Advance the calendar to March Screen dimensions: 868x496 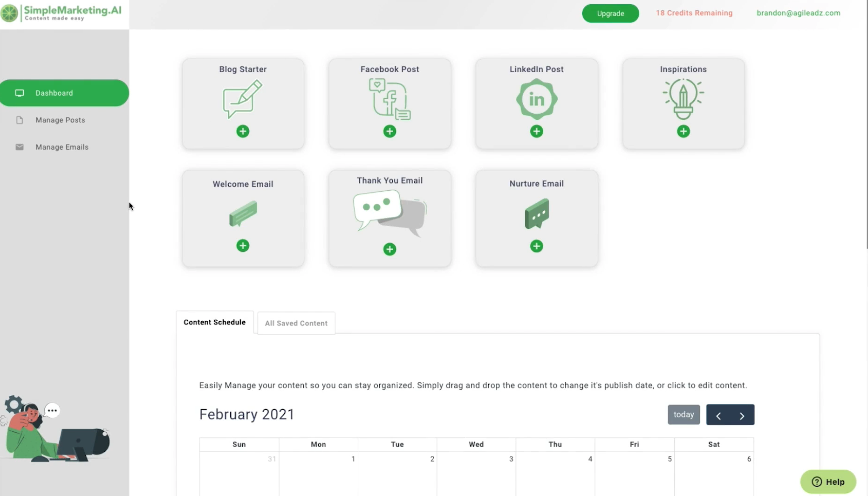[742, 414]
